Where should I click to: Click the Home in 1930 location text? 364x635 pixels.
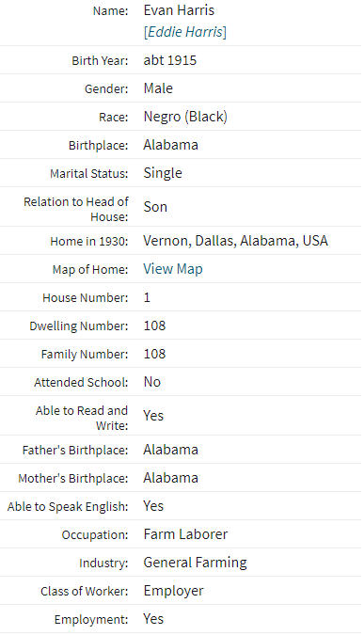[235, 241]
